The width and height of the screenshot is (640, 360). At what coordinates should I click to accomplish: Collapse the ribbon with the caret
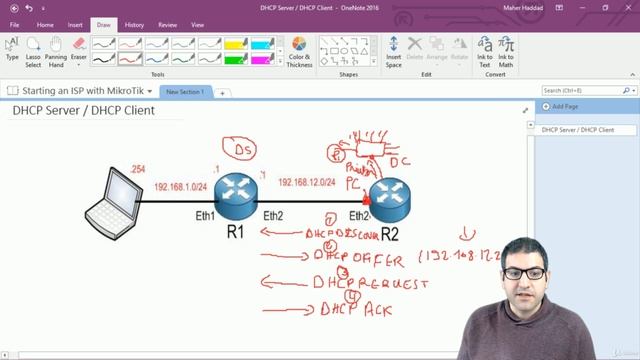(x=632, y=75)
